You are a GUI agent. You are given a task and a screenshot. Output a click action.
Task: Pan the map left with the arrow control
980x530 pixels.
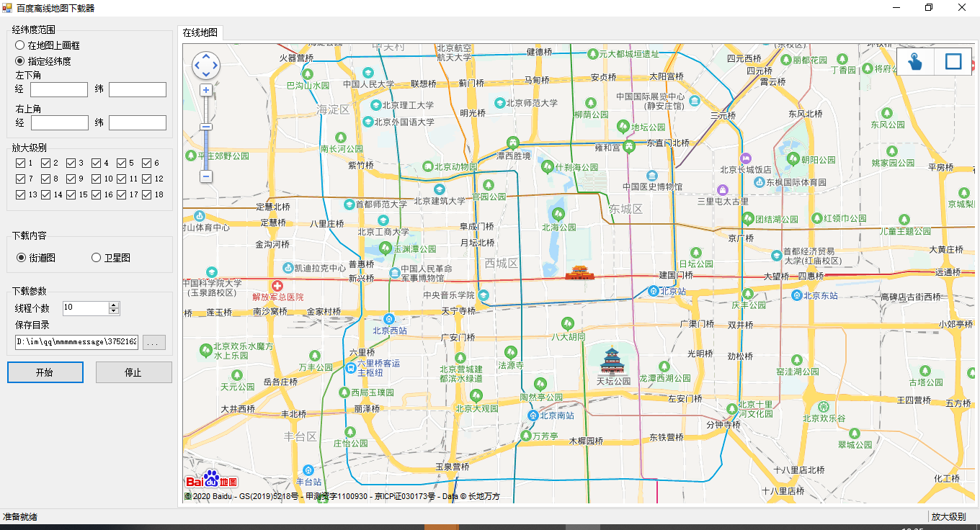point(197,66)
